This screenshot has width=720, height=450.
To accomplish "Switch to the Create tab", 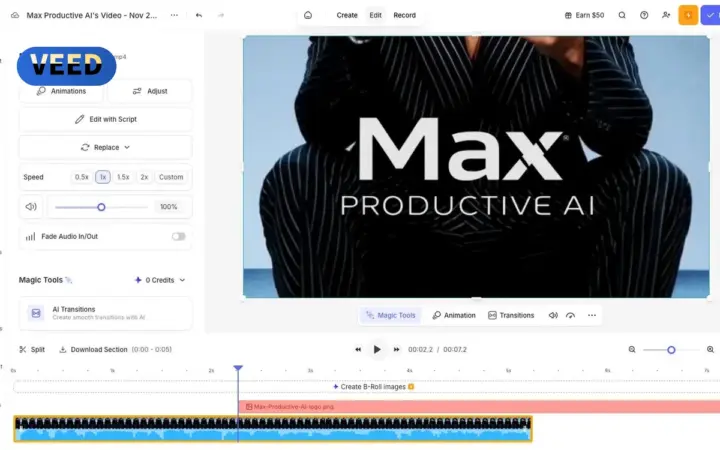I will click(x=347, y=15).
